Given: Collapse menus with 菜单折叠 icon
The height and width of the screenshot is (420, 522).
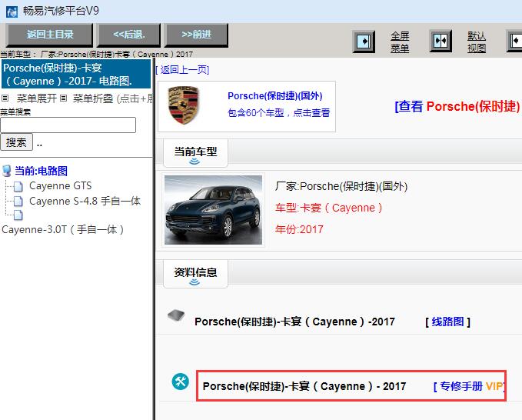Looking at the screenshot, I should 64,98.
